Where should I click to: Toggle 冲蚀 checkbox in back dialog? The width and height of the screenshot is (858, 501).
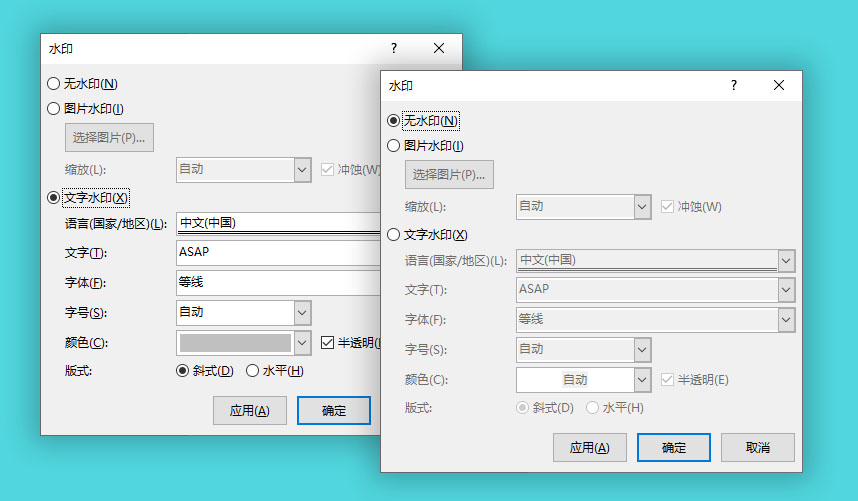click(327, 170)
